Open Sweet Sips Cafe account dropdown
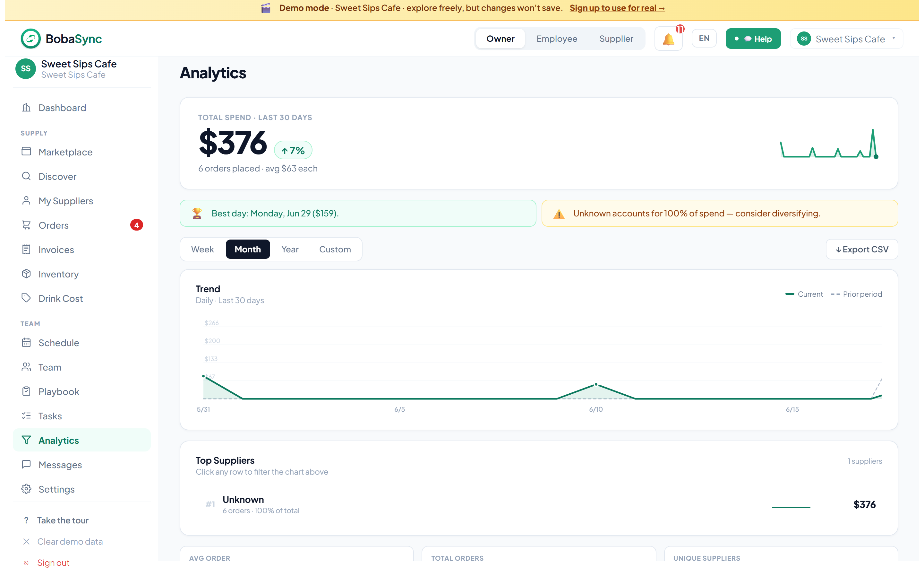This screenshot has height=578, width=924. coord(846,39)
